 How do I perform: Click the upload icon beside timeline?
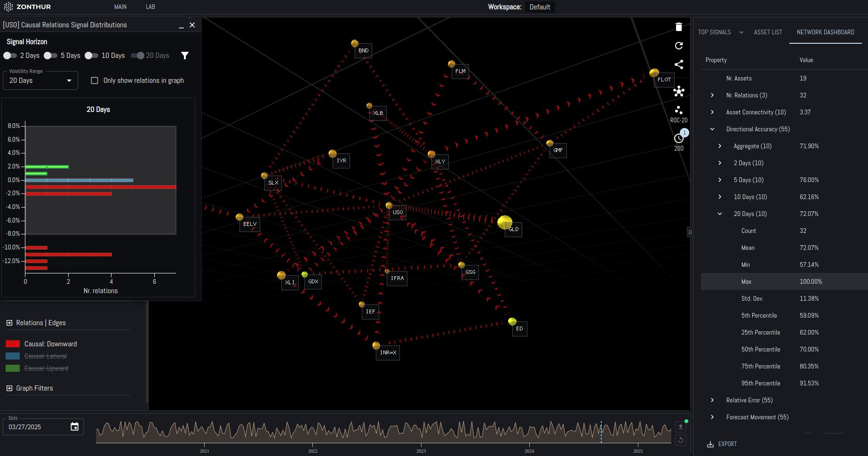[x=680, y=427]
